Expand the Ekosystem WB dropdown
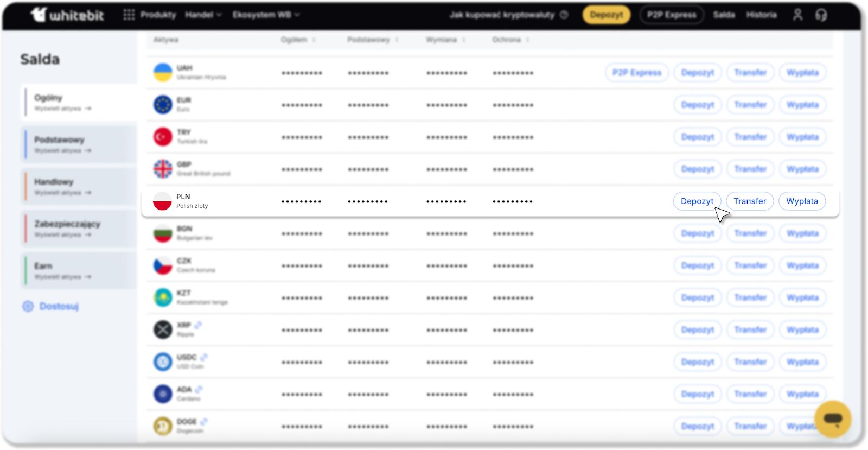The image size is (868, 450). pyautogui.click(x=266, y=15)
